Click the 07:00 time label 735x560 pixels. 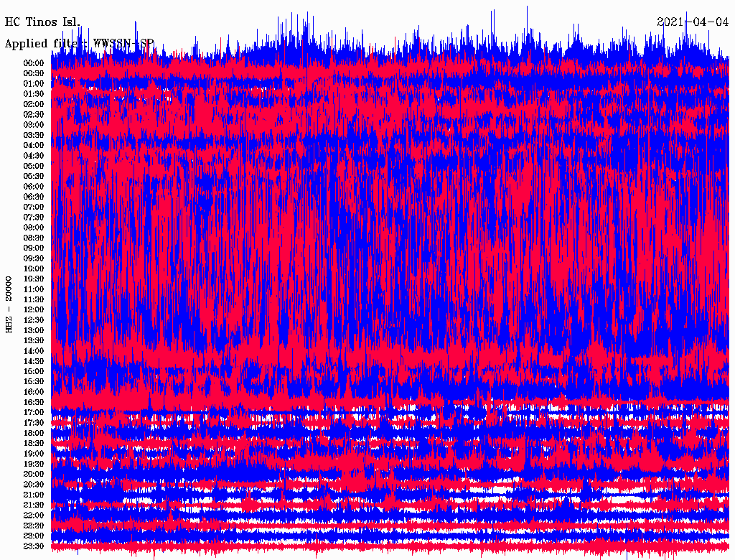coord(34,207)
